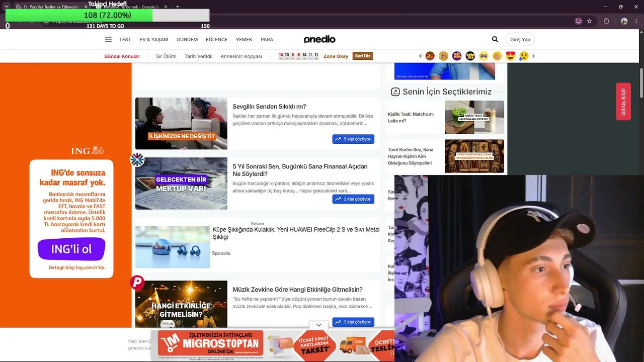
Task: Open the GÜNDEM menu
Action: tap(187, 40)
